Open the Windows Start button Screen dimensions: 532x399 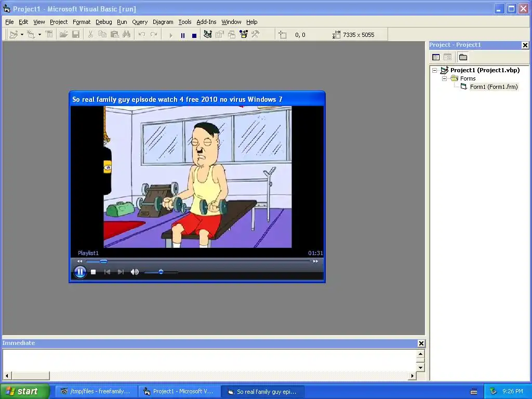25,391
